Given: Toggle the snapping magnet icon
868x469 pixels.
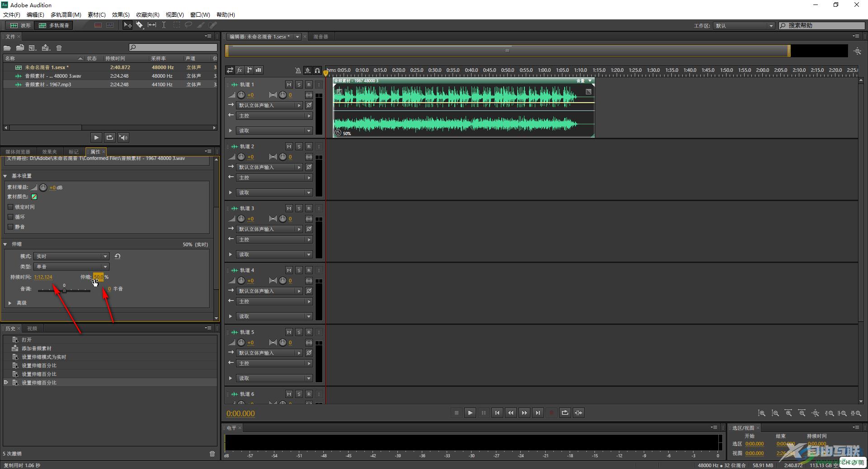Looking at the screenshot, I should [x=317, y=70].
